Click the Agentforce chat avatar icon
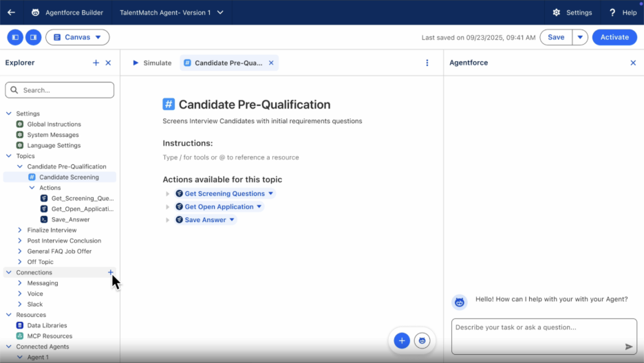The image size is (644, 363). [460, 302]
